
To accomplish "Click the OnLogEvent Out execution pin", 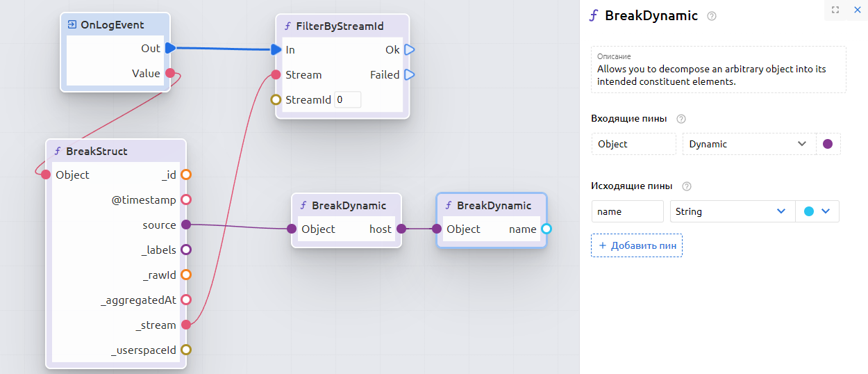I will pos(171,48).
